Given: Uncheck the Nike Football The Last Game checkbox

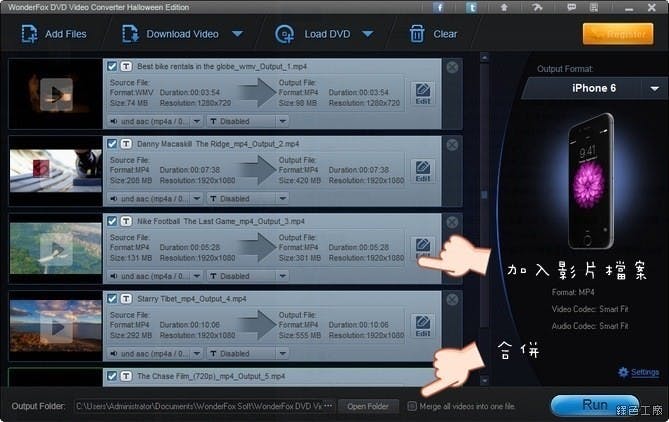Looking at the screenshot, I should pyautogui.click(x=112, y=221).
